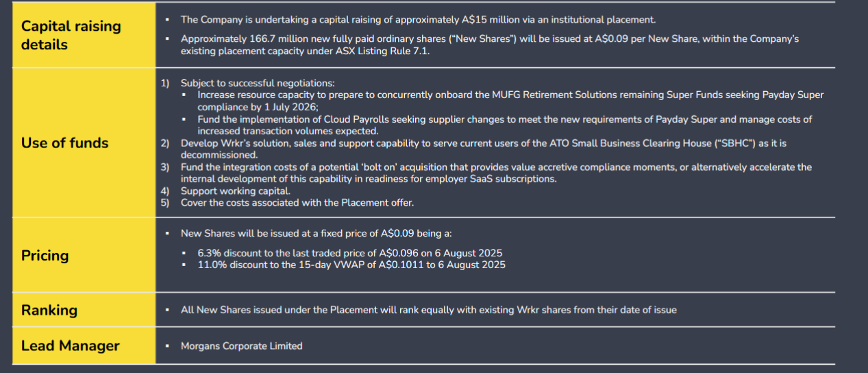
Task: Click the "Cover the costs" Placement offer item
Action: (297, 203)
